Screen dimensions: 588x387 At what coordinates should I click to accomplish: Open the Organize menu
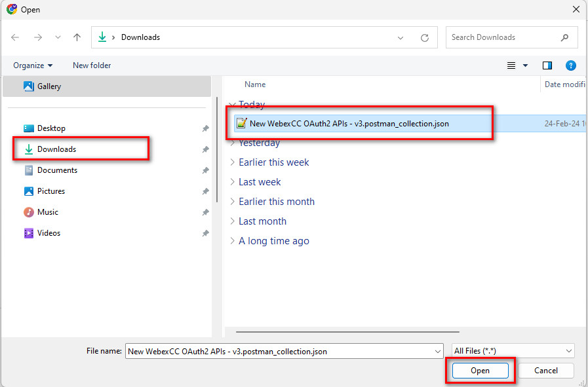click(x=33, y=65)
